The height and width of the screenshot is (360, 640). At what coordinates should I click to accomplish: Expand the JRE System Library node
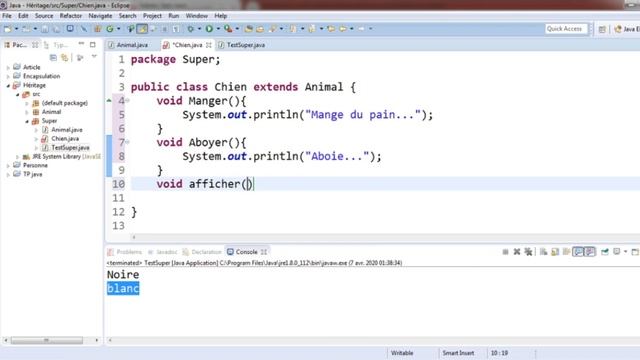point(17,157)
